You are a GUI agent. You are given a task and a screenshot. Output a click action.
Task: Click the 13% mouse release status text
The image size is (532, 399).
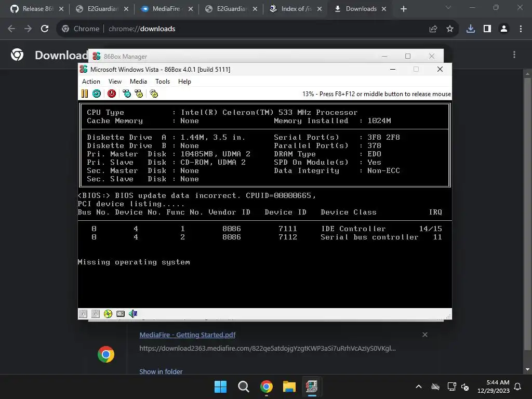tap(377, 94)
